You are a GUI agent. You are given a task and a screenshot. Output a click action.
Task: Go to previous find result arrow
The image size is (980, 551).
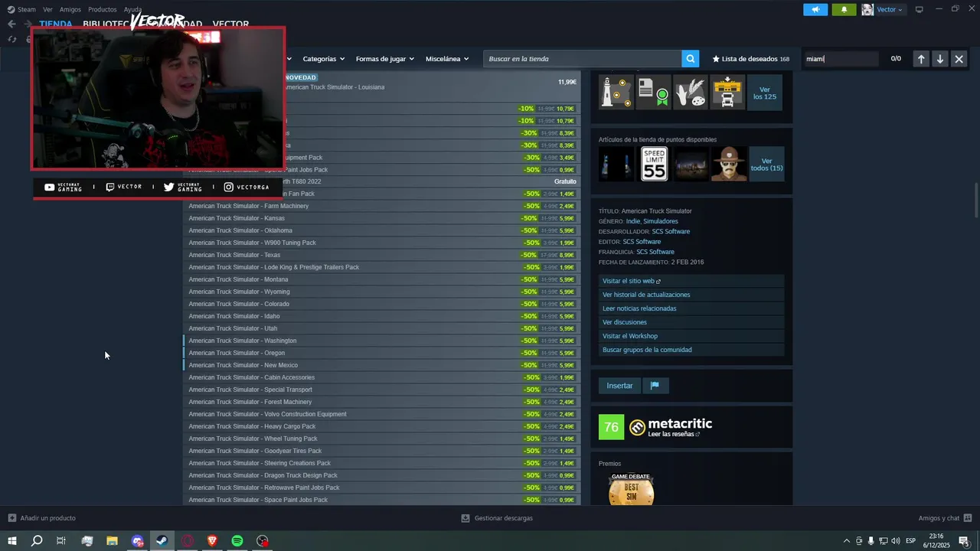tap(921, 59)
